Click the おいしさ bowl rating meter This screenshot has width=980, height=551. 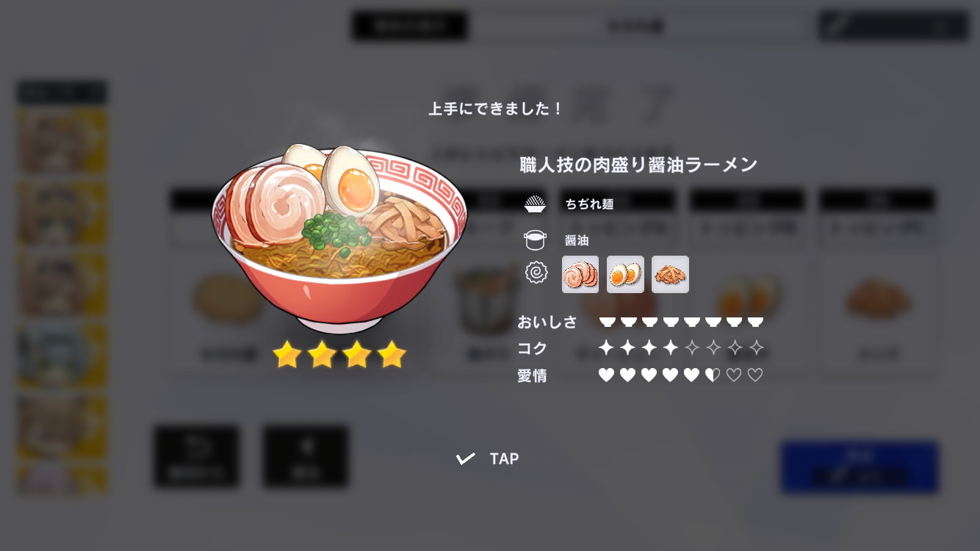pyautogui.click(x=681, y=322)
